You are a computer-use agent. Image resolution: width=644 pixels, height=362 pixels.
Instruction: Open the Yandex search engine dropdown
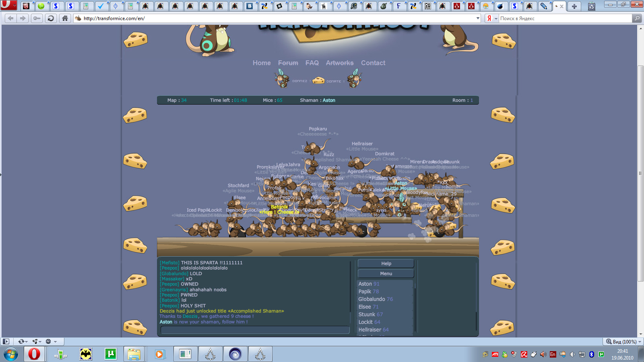(x=496, y=19)
